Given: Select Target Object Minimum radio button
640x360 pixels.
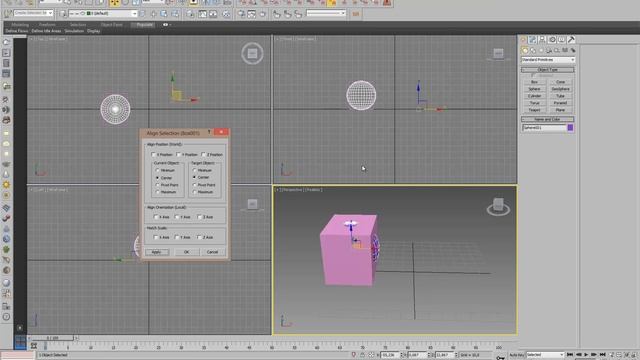Looking at the screenshot, I should 194,170.
